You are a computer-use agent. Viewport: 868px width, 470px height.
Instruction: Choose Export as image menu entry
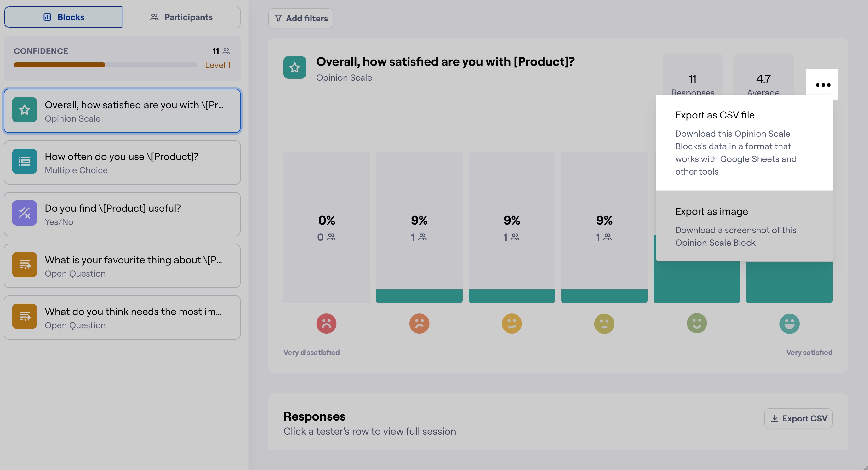coord(744,226)
